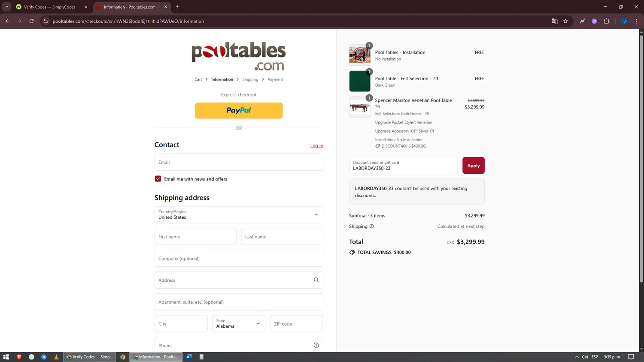Image resolution: width=644 pixels, height=362 pixels.
Task: Show hidden system tray icons
Action: [x=577, y=357]
